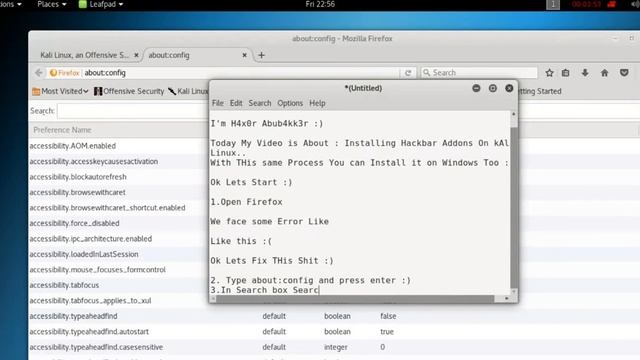Image resolution: width=640 pixels, height=360 pixels.
Task: Open a new Firefox tab
Action: pos(262,55)
